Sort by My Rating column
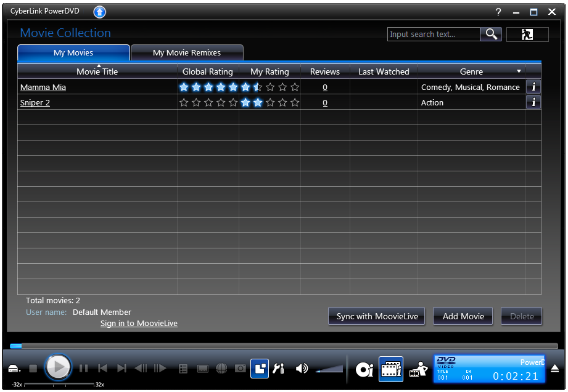Viewport: 568px width, 392px height. tap(270, 71)
